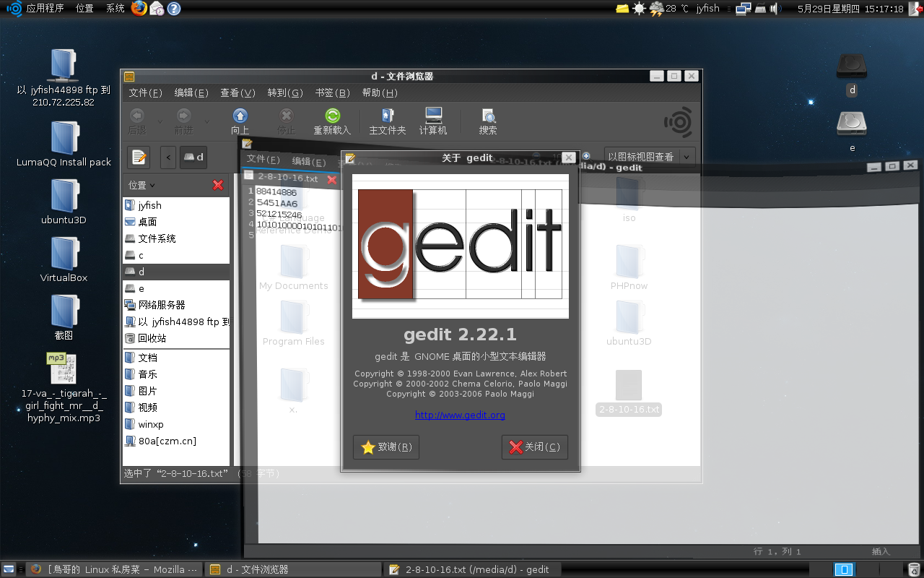Click the path bar left arrow button
924x578 pixels.
coord(168,157)
